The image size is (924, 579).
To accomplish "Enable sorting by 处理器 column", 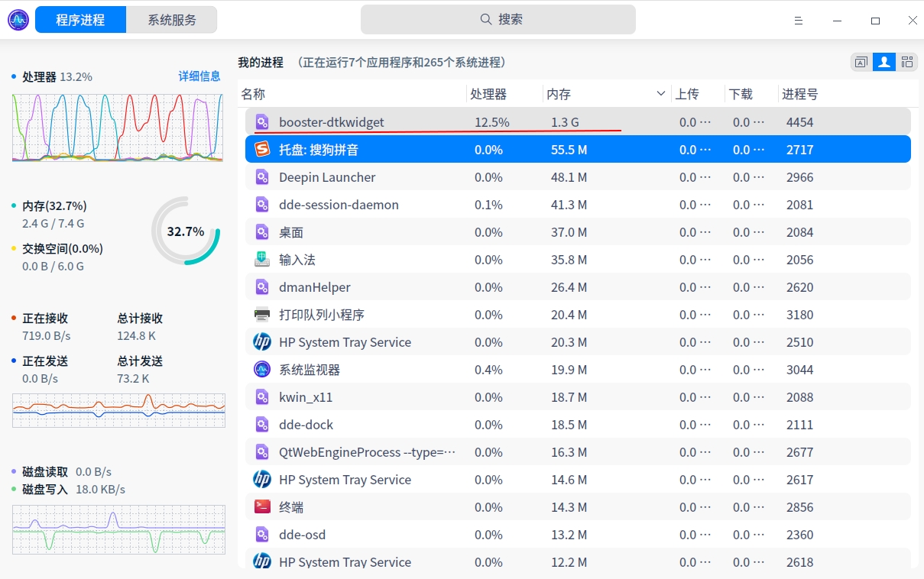I will point(489,93).
